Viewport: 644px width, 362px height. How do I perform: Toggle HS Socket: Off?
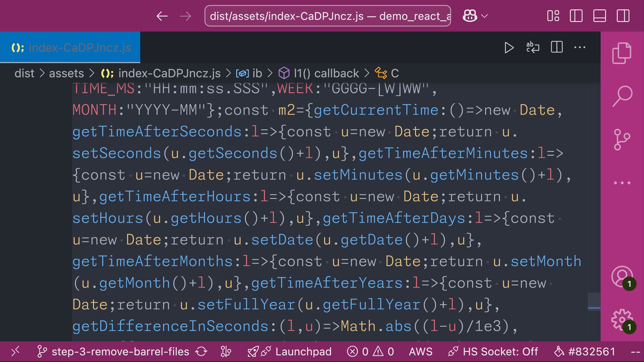(493, 351)
